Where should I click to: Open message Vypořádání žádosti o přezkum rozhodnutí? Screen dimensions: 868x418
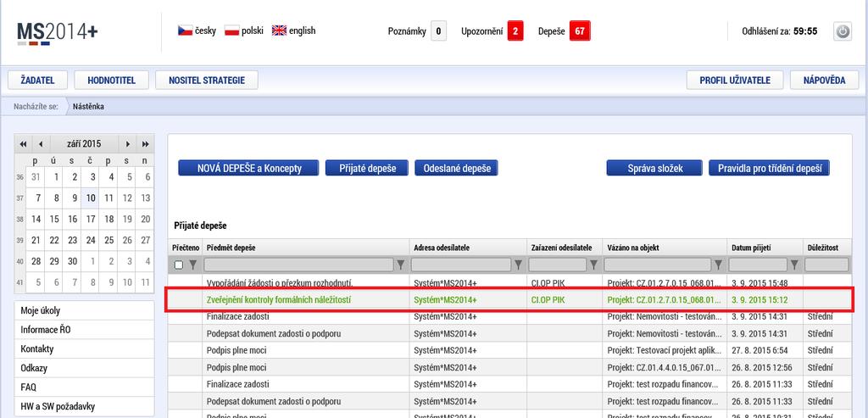coord(280,283)
